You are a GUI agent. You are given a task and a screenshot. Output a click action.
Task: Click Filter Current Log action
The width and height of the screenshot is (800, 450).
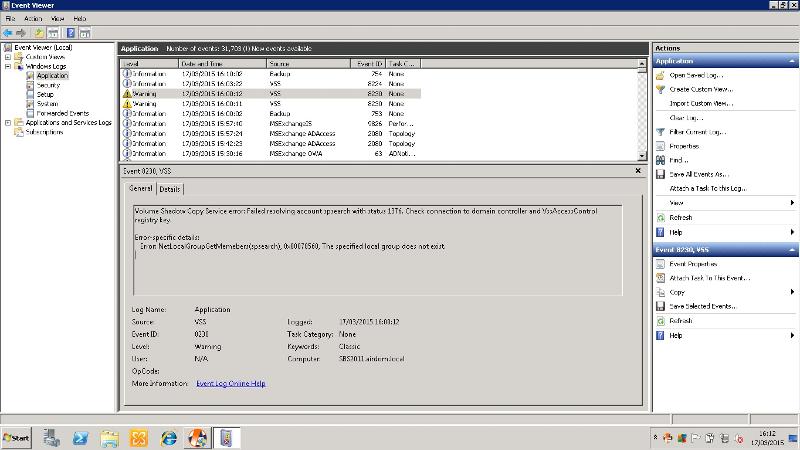[x=697, y=132]
